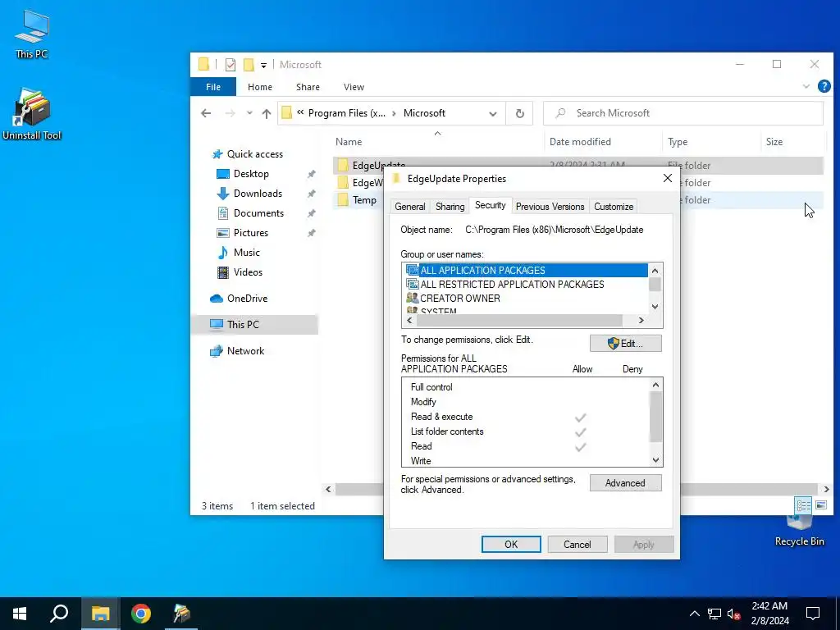Select CREATOR OWNER in the group list
Image resolution: width=840 pixels, height=630 pixels.
coord(459,299)
